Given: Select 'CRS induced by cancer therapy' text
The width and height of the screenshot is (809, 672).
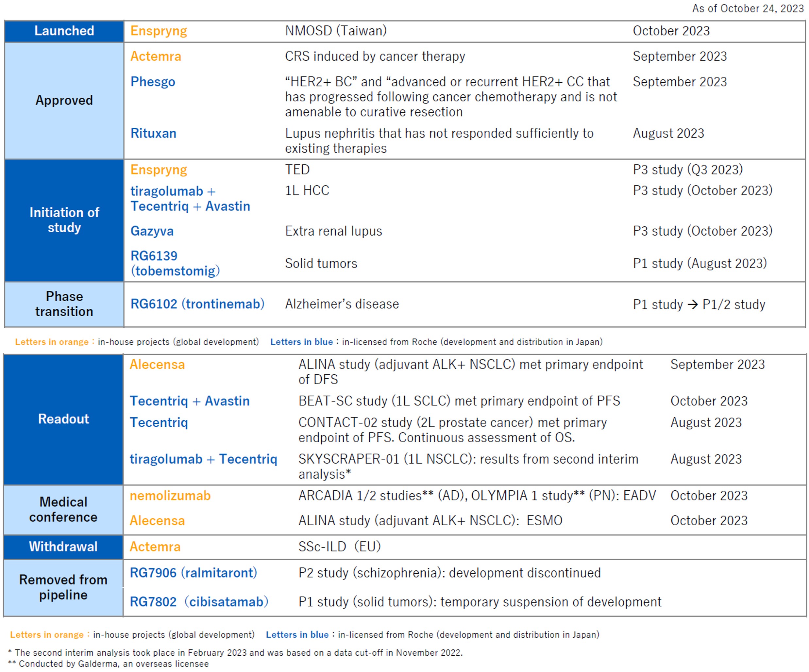Looking at the screenshot, I should [x=375, y=57].
